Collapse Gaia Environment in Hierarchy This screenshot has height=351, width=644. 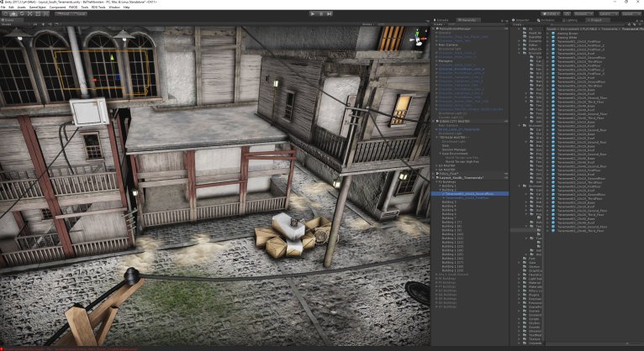pyautogui.click(x=440, y=154)
